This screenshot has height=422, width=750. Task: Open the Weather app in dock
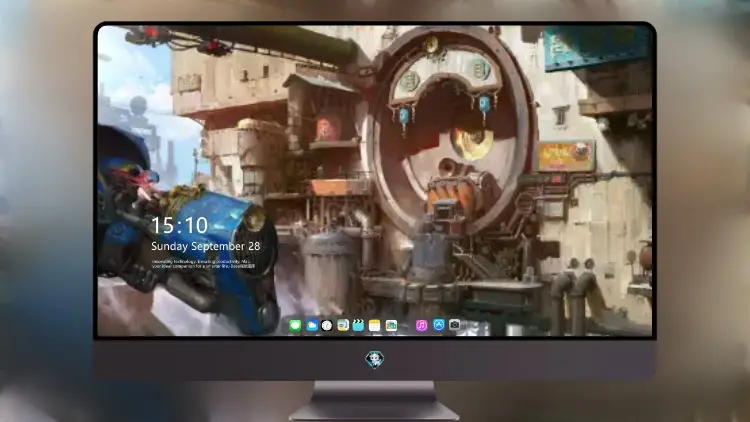pos(312,326)
